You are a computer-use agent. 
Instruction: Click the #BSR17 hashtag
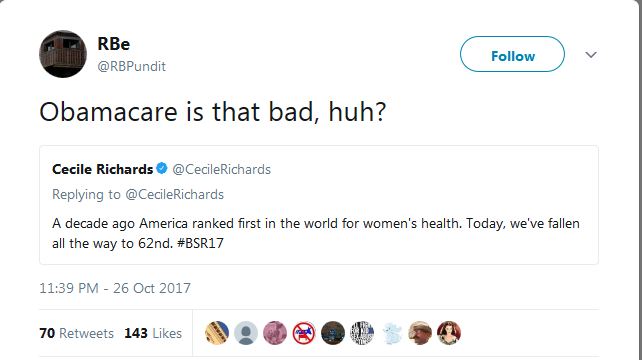point(201,243)
